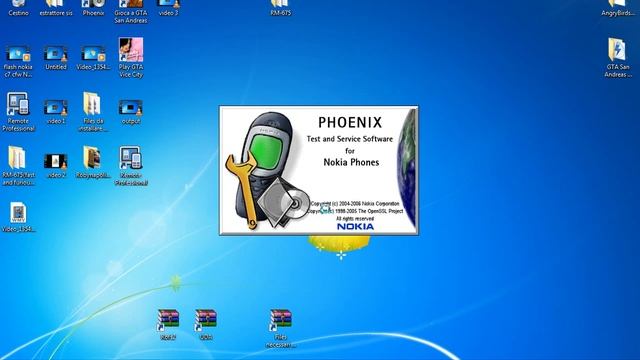
Task: Open the Files da installare folder
Action: tap(93, 112)
